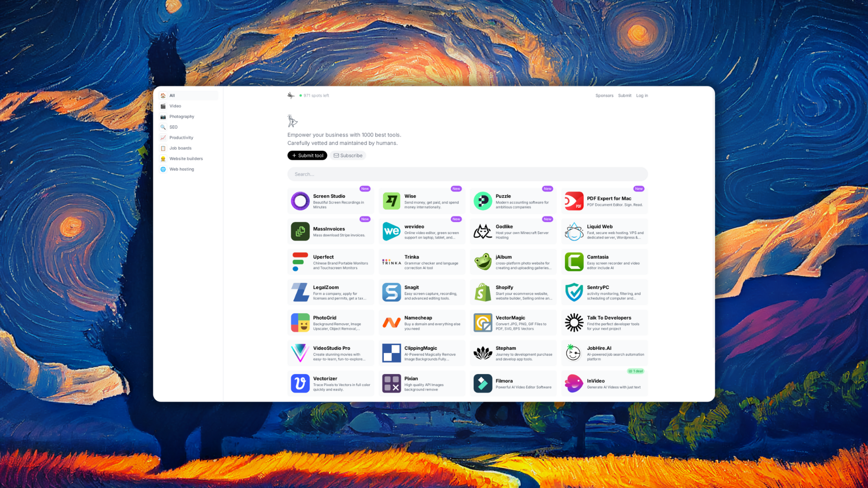Image resolution: width=868 pixels, height=488 pixels.
Task: Click the Vectorizer title text
Action: click(x=325, y=379)
